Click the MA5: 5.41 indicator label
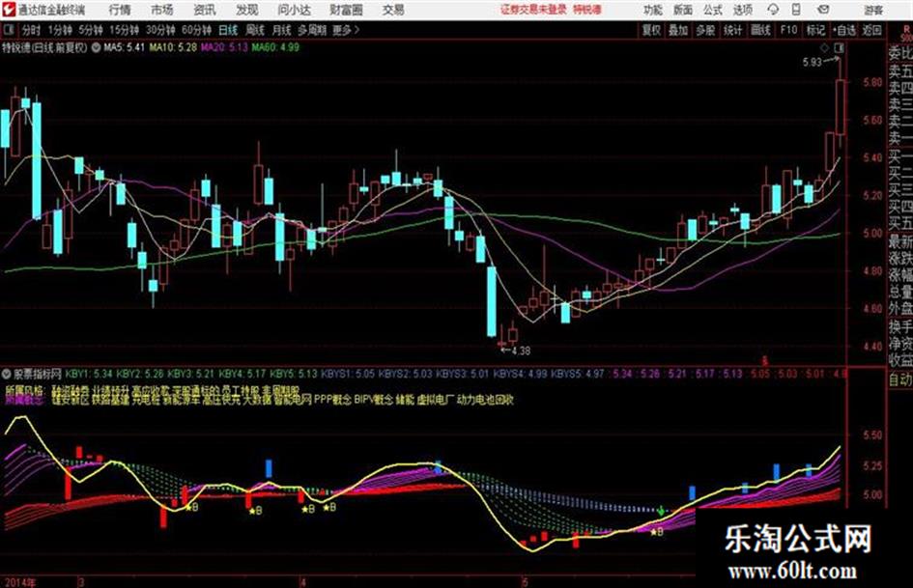Viewport: 913px width, 588px height. coord(124,47)
